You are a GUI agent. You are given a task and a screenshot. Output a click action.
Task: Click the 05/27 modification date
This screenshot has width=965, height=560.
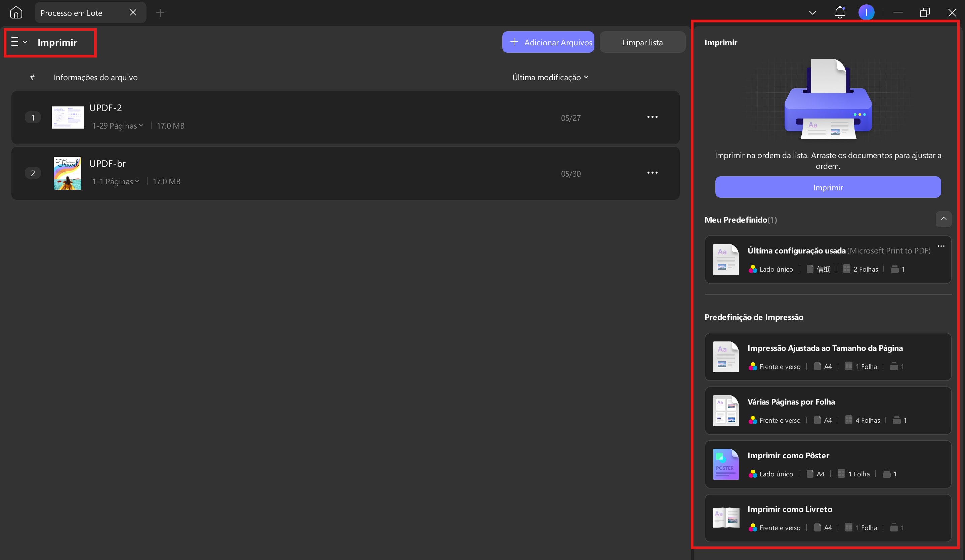(x=571, y=118)
